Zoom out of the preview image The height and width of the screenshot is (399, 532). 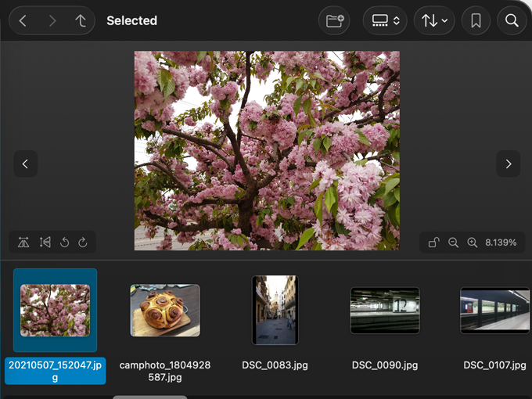pyautogui.click(x=453, y=243)
